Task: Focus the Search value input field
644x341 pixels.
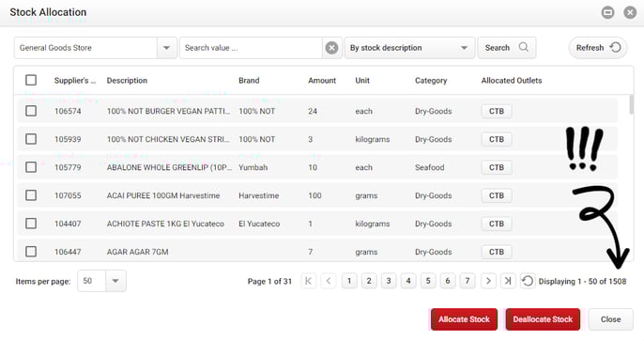Action: [x=252, y=48]
